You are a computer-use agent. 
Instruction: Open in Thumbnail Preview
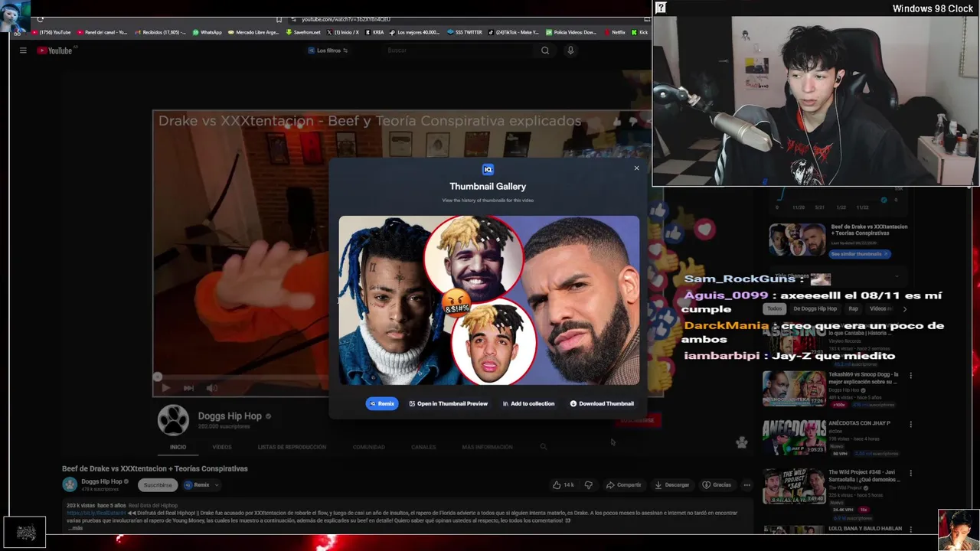coord(449,403)
